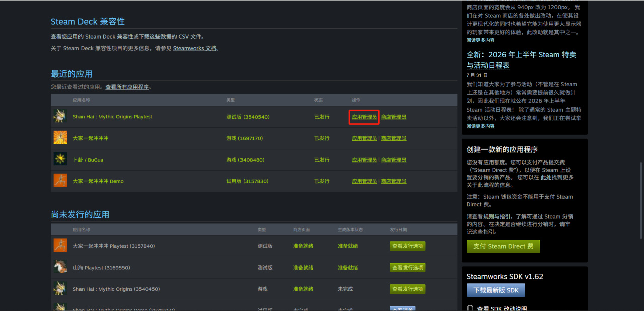Viewport: 644px width, 311px height.
Task: Click the 测试版 (3540540) type link
Action: [248, 117]
